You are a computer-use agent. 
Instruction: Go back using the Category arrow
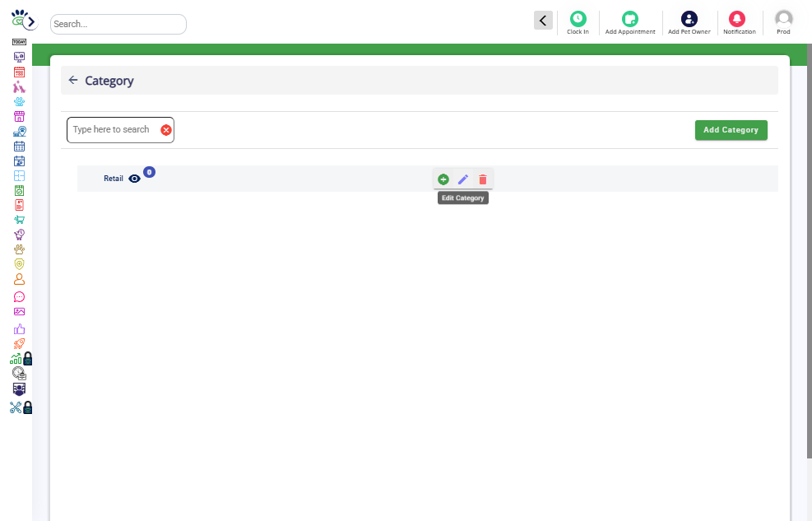73,81
